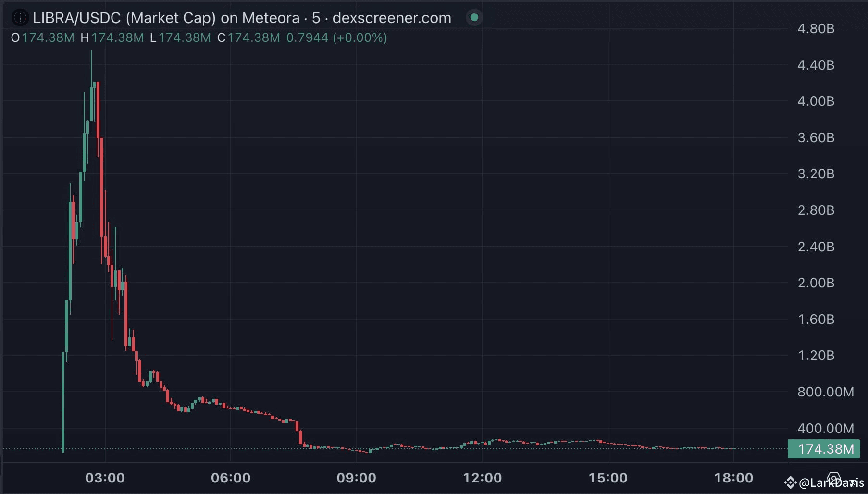The image size is (868, 494).
Task: Click the green status dot after dexscreener.com
Action: click(474, 17)
